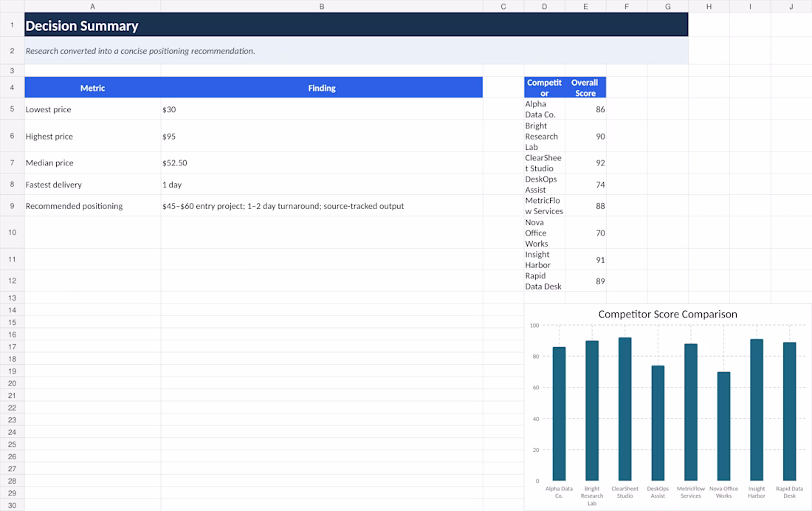
Task: Click the Bright Research Lab table cell
Action: [x=544, y=137]
